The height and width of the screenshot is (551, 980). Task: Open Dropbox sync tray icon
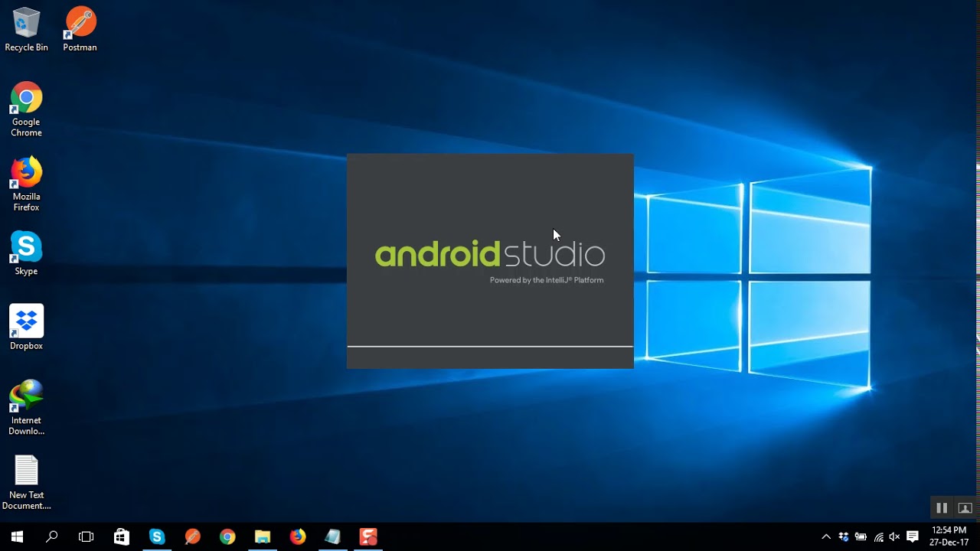(844, 536)
